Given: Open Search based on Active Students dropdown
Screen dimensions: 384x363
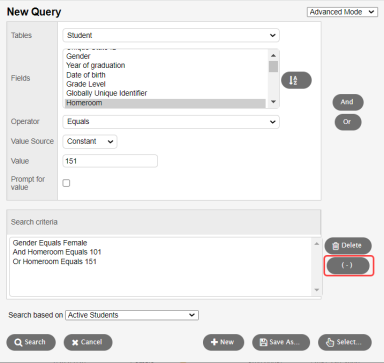Looking at the screenshot, I should 132,315.
